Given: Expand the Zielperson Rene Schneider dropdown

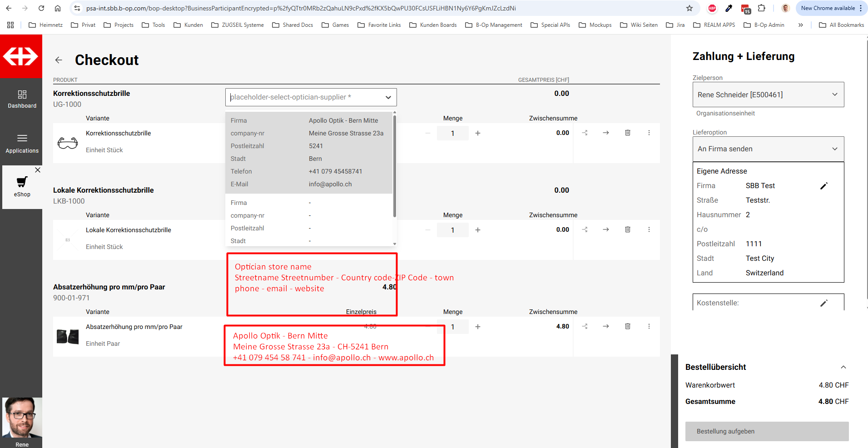Looking at the screenshot, I should [768, 95].
